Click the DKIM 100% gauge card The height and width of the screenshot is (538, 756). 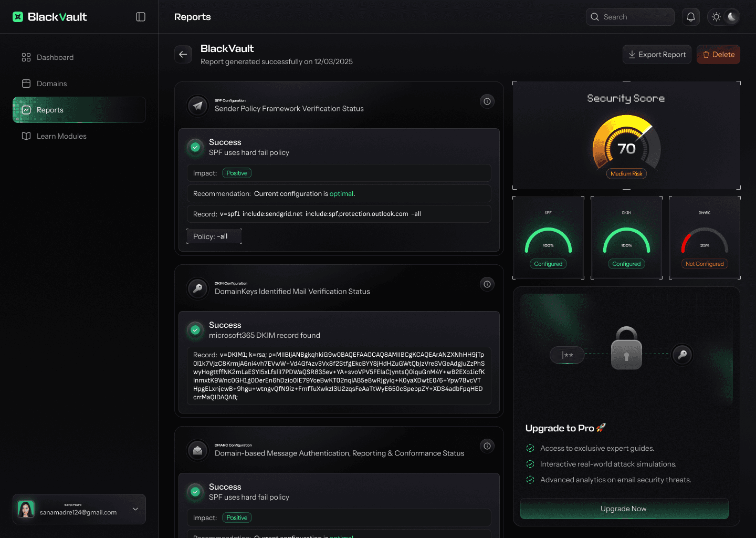point(626,237)
